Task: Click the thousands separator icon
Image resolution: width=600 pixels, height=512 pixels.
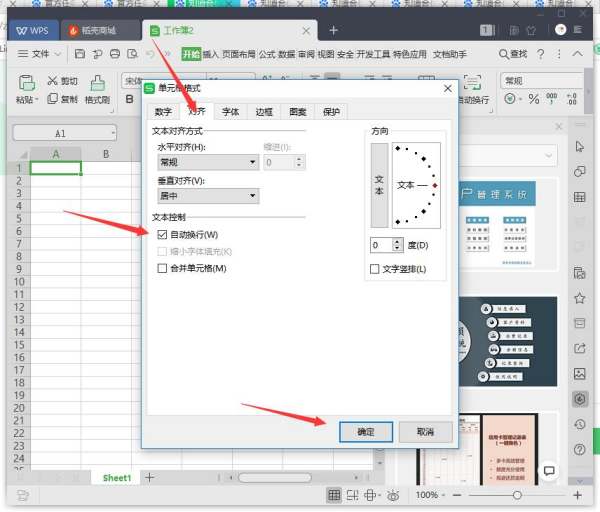Action: pyautogui.click(x=551, y=98)
